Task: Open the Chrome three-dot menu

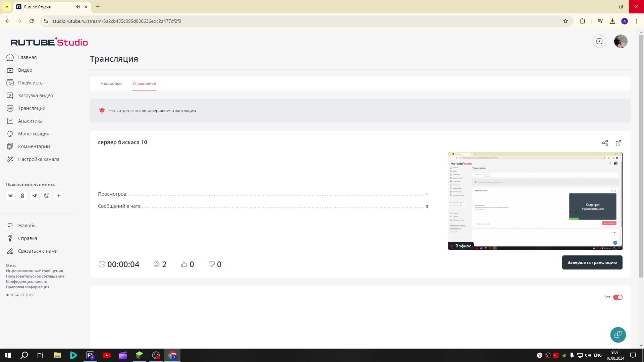Action: tap(636, 21)
